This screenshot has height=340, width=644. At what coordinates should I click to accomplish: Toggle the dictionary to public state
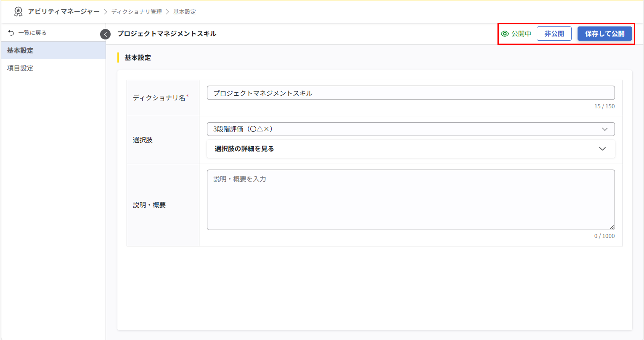[605, 33]
